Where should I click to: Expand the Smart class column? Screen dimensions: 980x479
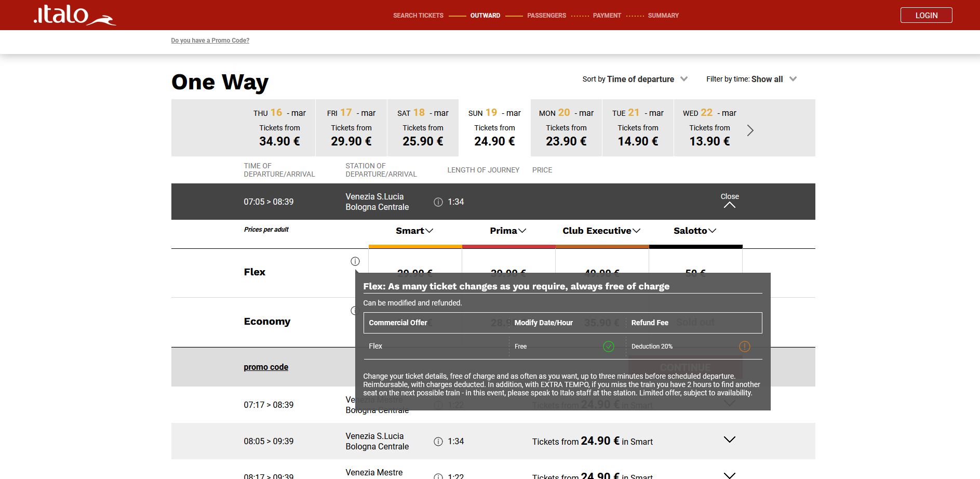click(414, 231)
